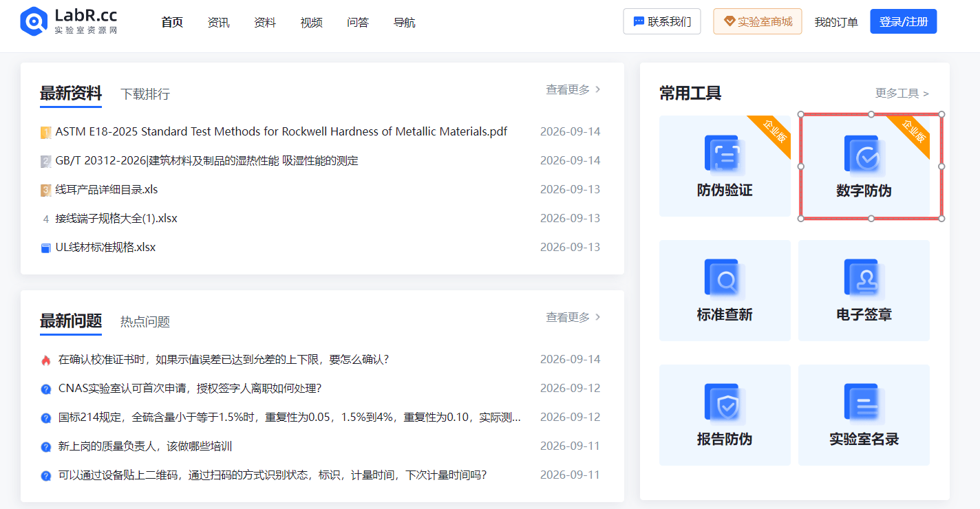
Task: Open 接线端子规格大全(1).xlsx file
Action: coord(116,218)
